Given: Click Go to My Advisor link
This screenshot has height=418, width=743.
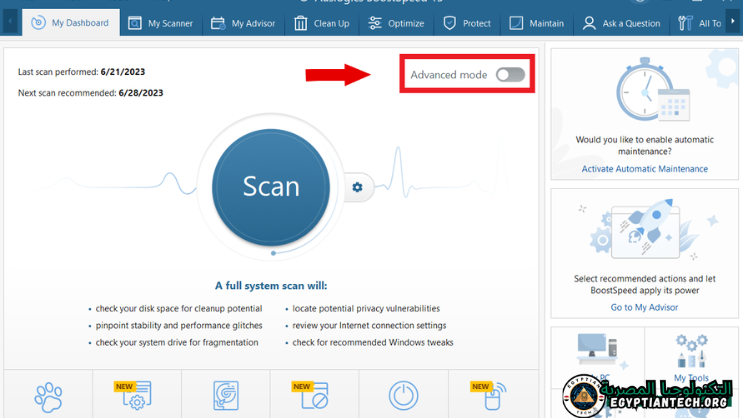Looking at the screenshot, I should click(644, 307).
